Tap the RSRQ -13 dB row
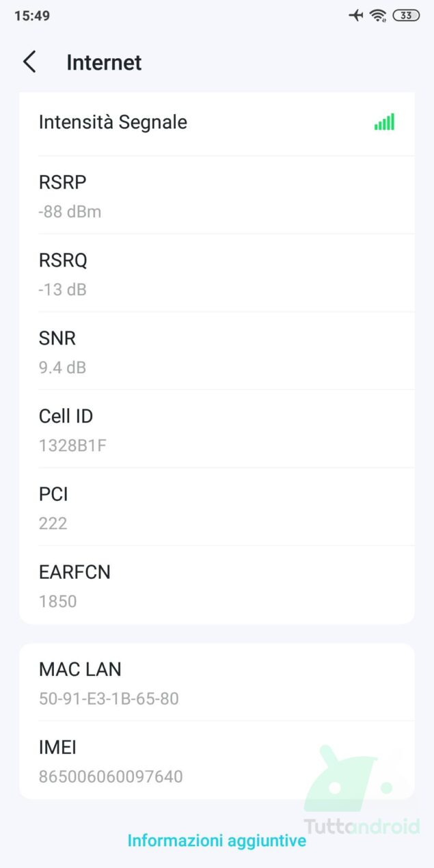This screenshot has height=868, width=434. [217, 273]
